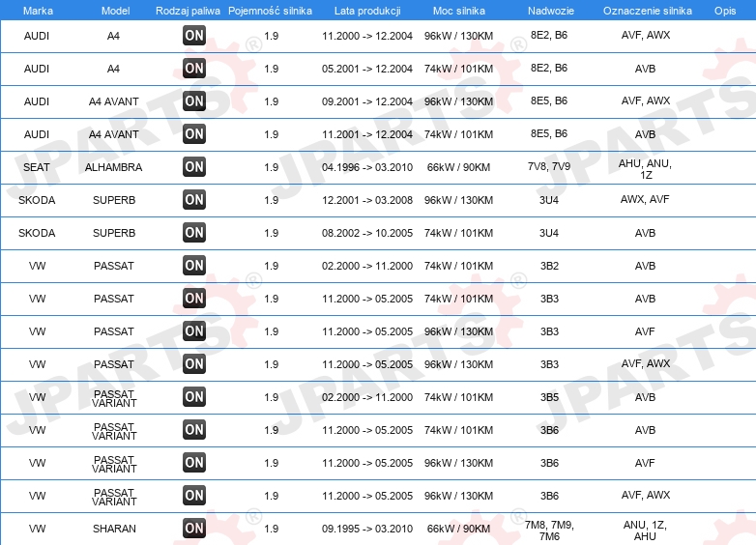The image size is (756, 545).
Task: Click the production years 08.2002 -> 10.2005
Action: pos(367,233)
